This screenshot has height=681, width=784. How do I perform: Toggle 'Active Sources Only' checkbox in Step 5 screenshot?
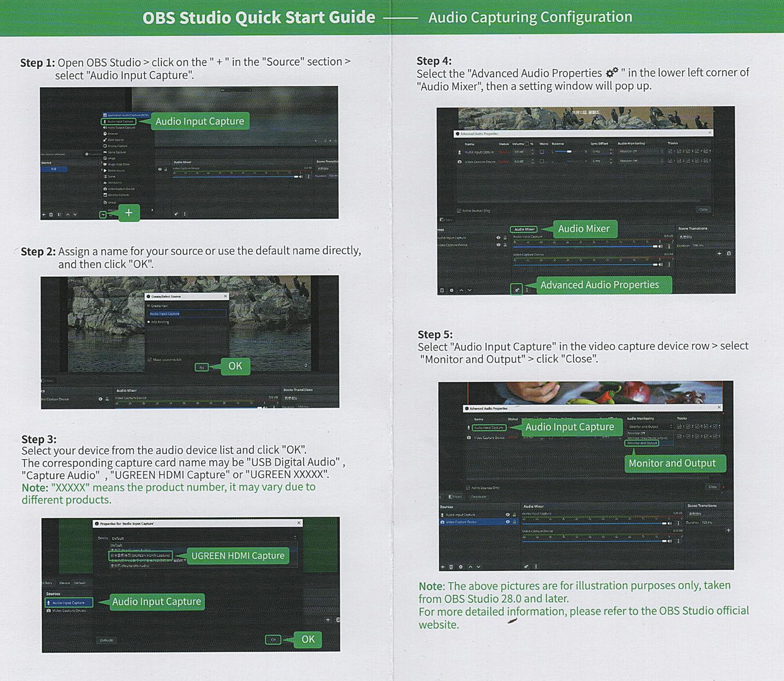(468, 488)
